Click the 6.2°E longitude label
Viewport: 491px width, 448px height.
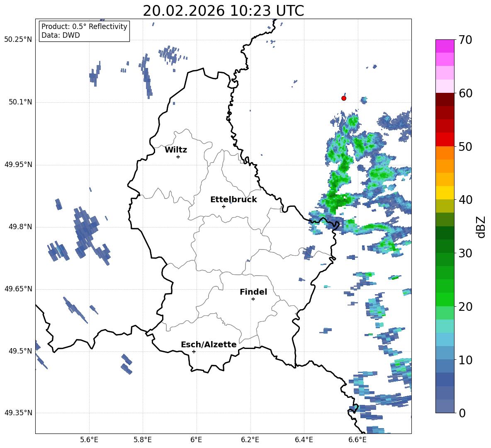click(x=250, y=440)
